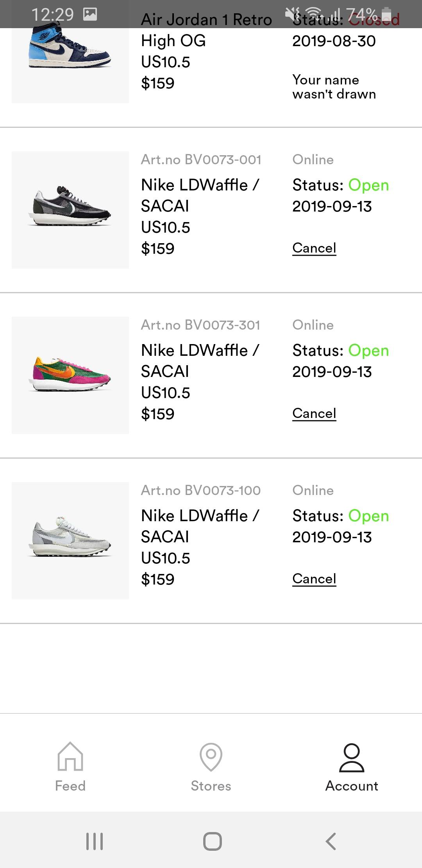Open the Account person icon

pos(352,758)
